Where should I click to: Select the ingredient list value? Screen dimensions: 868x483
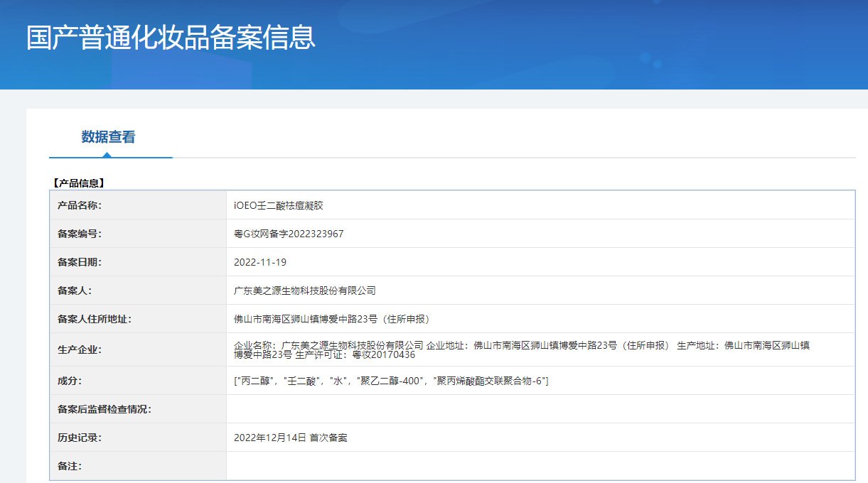(x=391, y=381)
